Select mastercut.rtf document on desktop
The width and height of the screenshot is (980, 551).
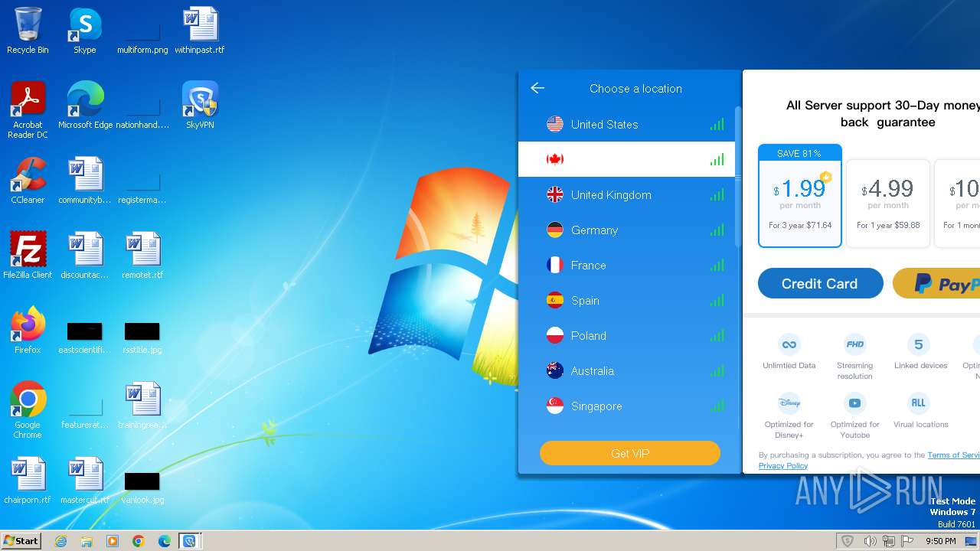click(85, 481)
